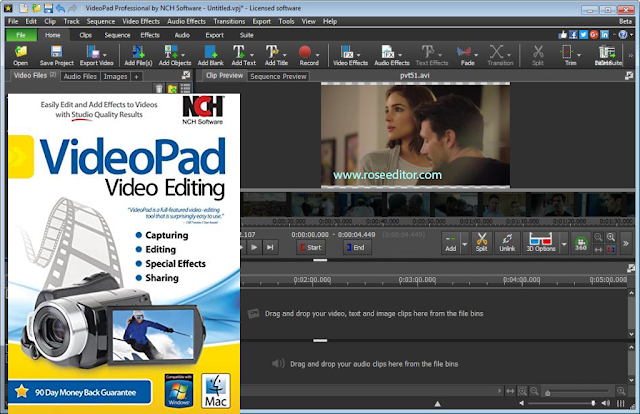Click the new project icon in title bar
640x414 pixels.
24,8
